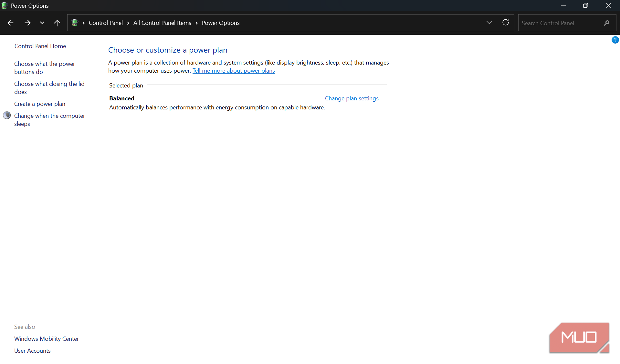Open Choose what closing the lid does
Image resolution: width=620 pixels, height=364 pixels.
coord(49,88)
